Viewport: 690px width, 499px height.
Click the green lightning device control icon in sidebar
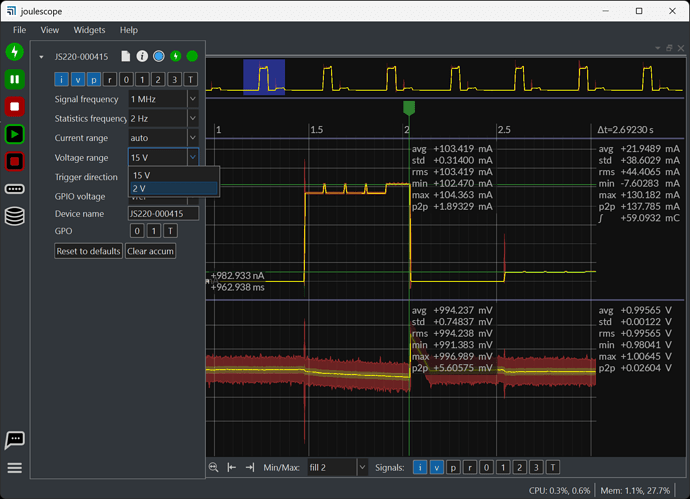click(15, 52)
